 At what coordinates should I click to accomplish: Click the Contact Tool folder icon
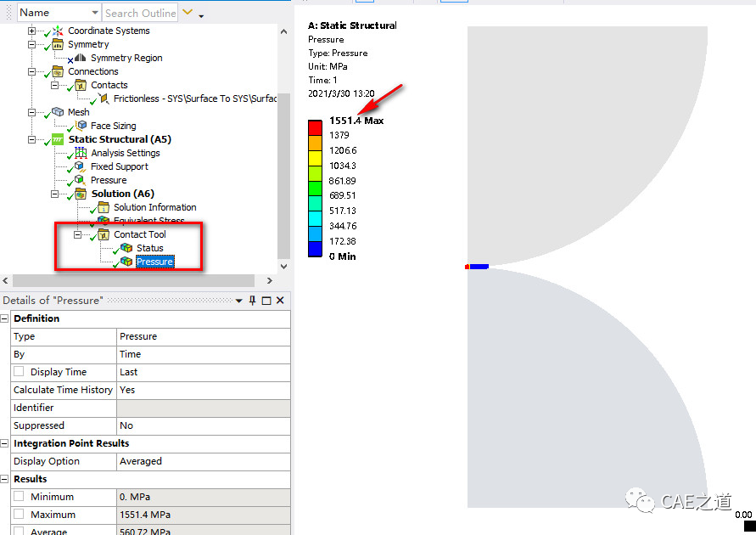tap(104, 234)
